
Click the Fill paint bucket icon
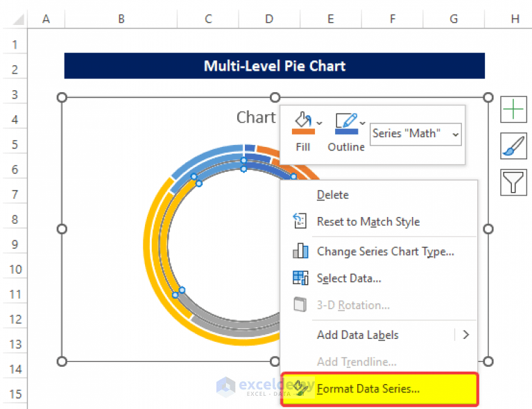coord(303,119)
